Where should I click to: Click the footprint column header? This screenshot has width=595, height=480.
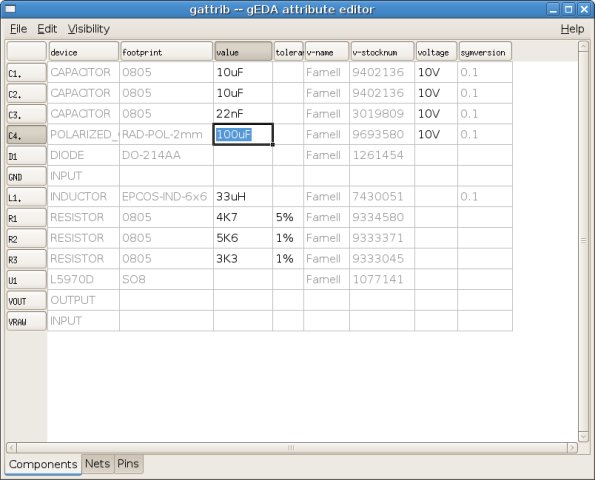pyautogui.click(x=166, y=52)
